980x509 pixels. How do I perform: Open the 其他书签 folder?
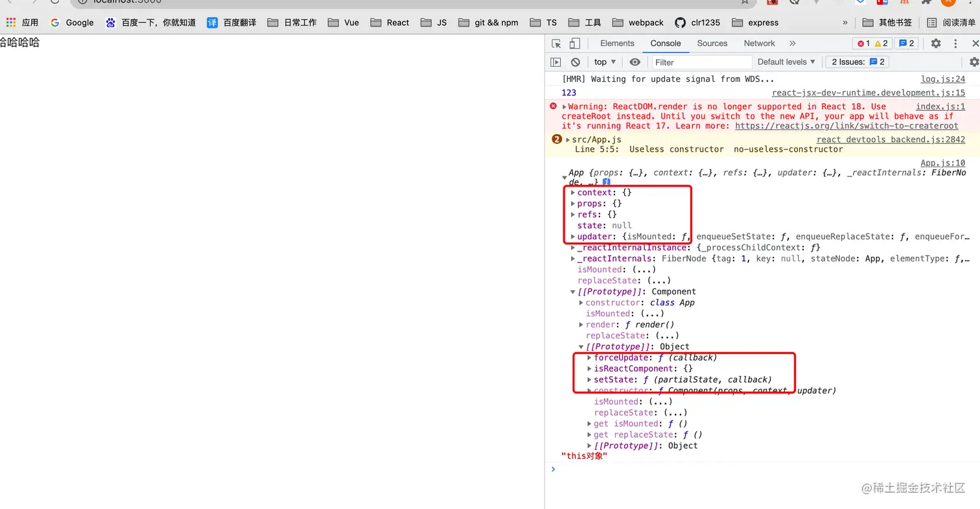click(x=887, y=23)
